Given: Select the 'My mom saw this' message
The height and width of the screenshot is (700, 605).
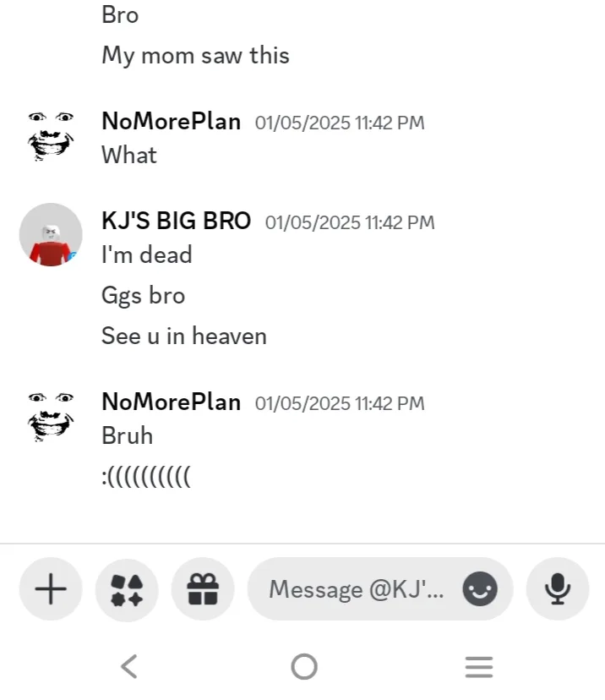Looking at the screenshot, I should pyautogui.click(x=195, y=56).
